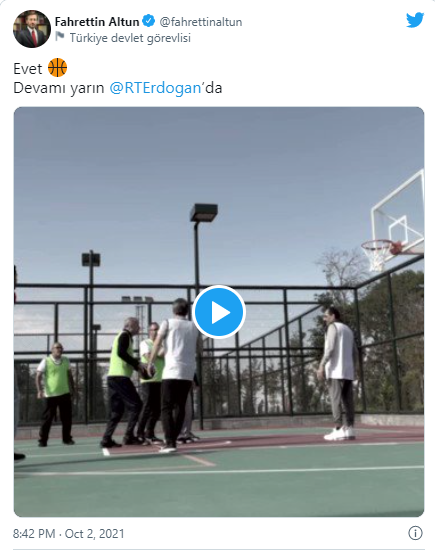Click the government official flag icon
Screen dimensions: 435x551
[60, 36]
